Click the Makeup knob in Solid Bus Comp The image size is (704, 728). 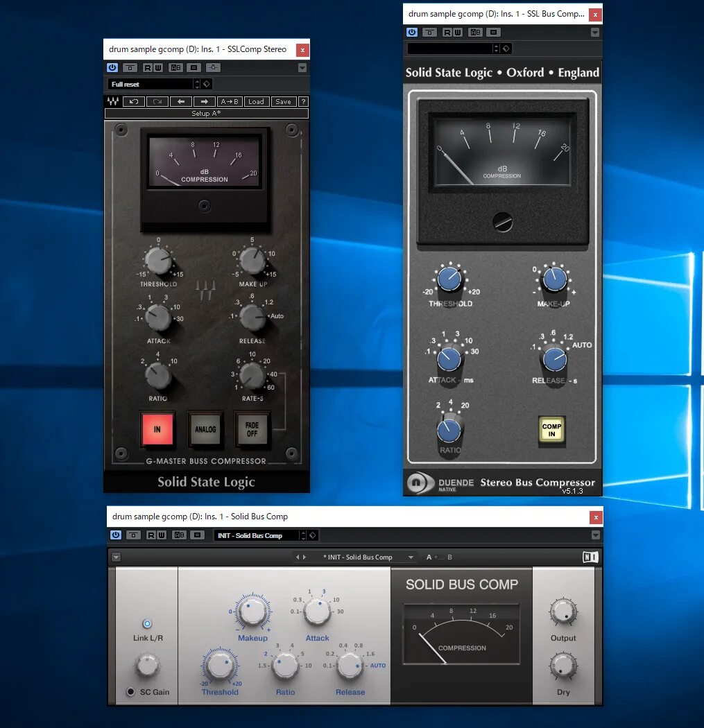point(252,612)
